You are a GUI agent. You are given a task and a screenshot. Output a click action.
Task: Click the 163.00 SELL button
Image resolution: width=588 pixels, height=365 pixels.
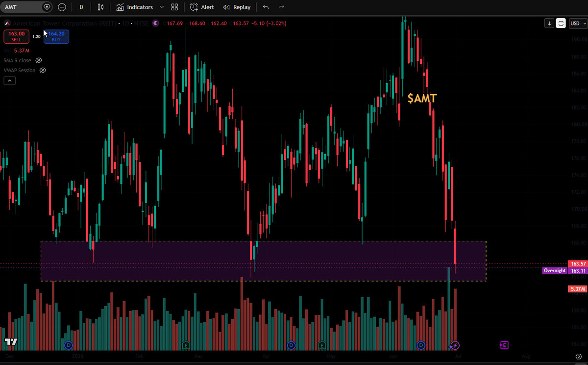point(16,36)
